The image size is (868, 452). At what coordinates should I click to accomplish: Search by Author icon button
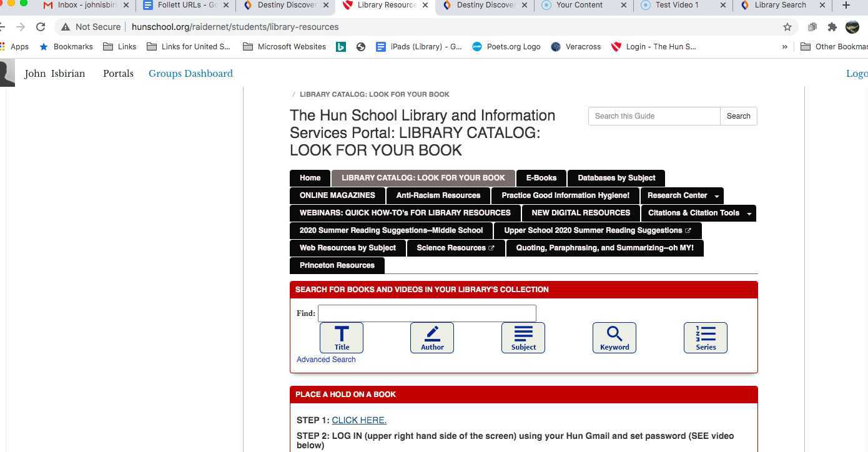[x=432, y=338]
